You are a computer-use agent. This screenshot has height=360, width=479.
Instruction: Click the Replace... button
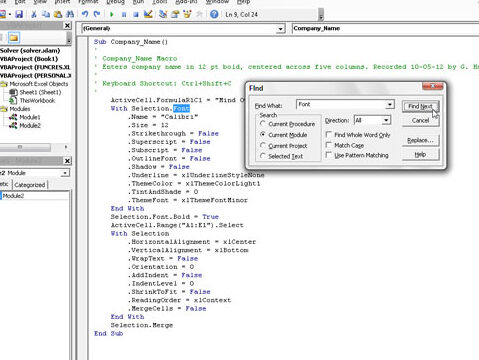(420, 140)
